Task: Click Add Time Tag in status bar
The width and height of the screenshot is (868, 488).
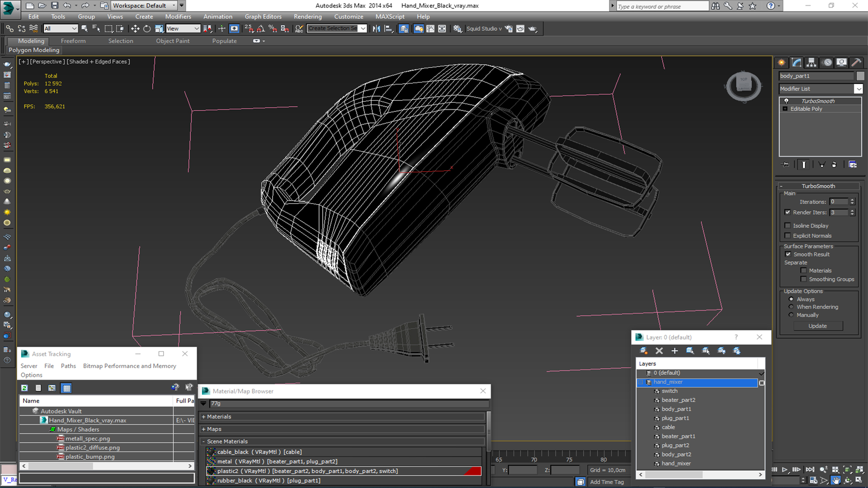Action: coord(607,482)
